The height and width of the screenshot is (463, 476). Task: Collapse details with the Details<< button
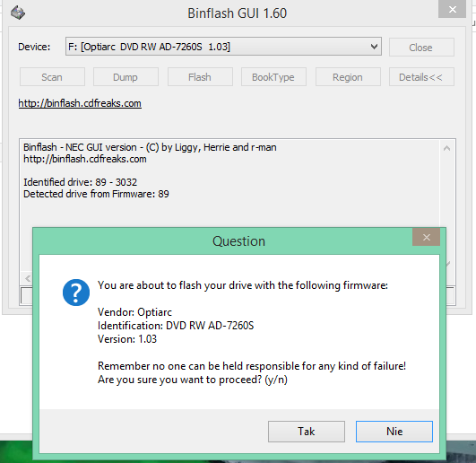[x=421, y=77]
